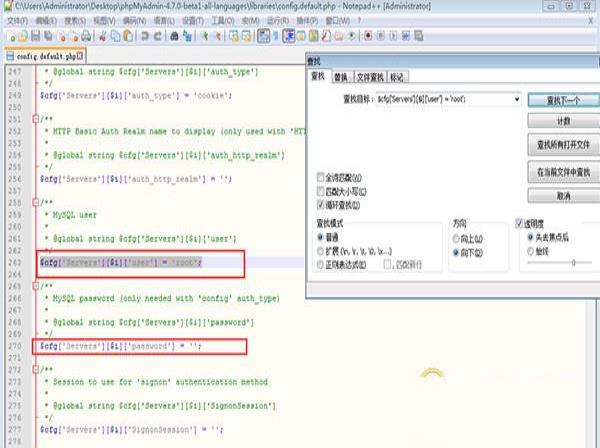The image size is (600, 448).
Task: Click the Open file toolbar icon
Action: [x=22, y=36]
